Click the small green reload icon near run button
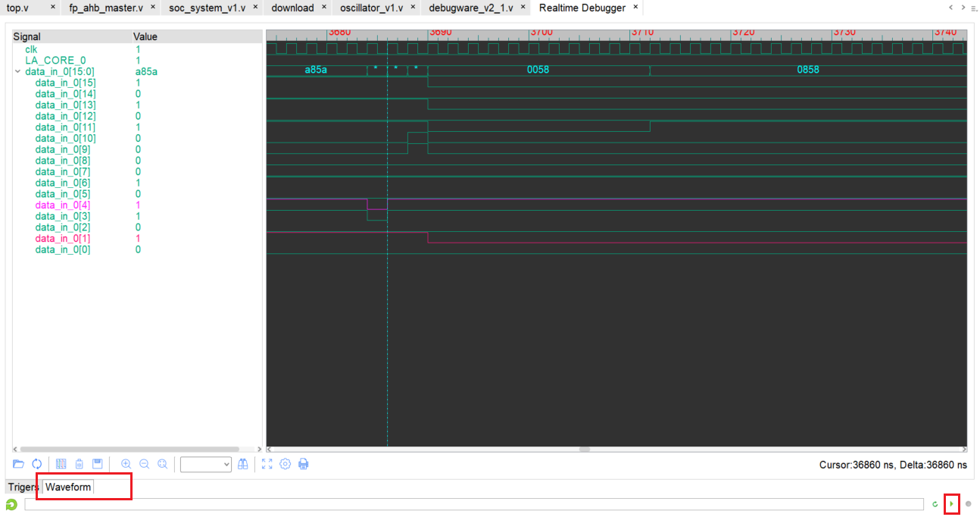The height and width of the screenshot is (517, 980). pyautogui.click(x=935, y=504)
